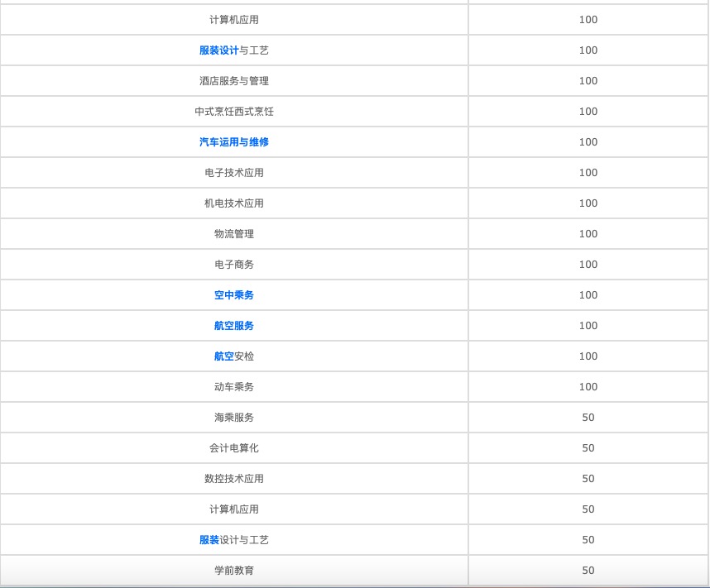
Task: Select the 100 value for 汽车运用与维修
Action: (x=588, y=142)
